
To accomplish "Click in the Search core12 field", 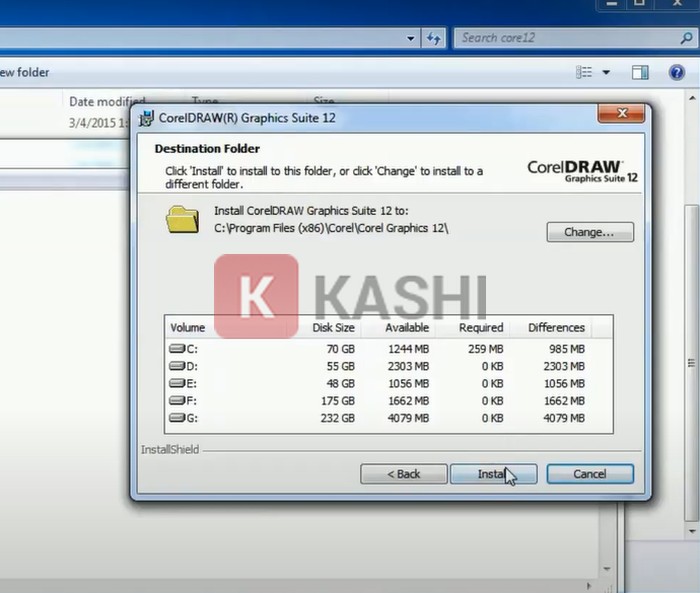I will click(x=560, y=38).
